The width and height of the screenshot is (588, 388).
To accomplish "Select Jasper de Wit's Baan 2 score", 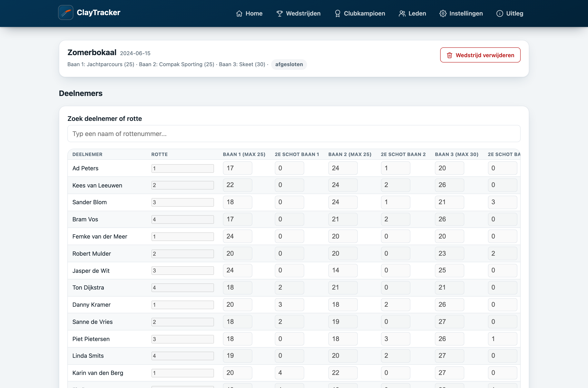I will (x=343, y=270).
